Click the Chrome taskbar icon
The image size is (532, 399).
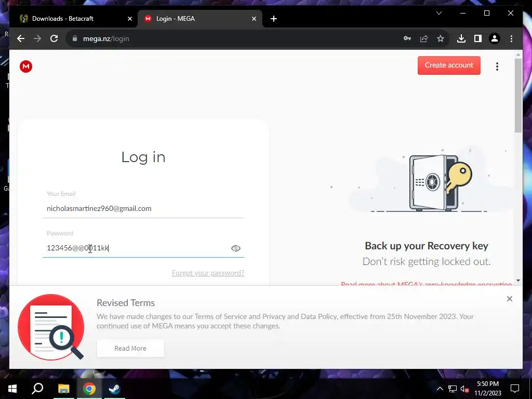[89, 389]
